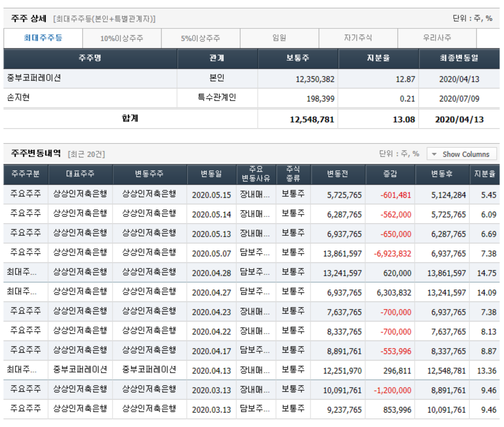Click the 2020.04.23 change date cell
Viewport: 504px width, 427px height.
pyautogui.click(x=211, y=312)
